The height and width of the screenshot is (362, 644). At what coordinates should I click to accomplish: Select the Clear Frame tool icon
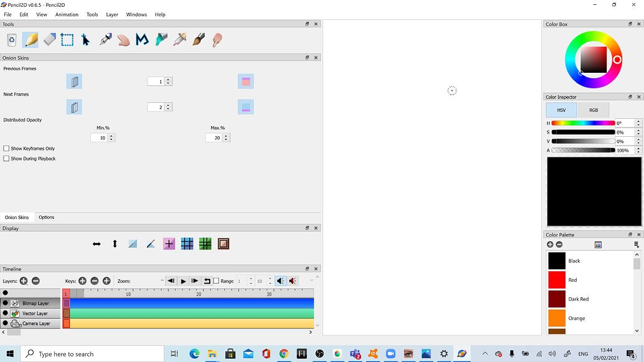click(12, 40)
